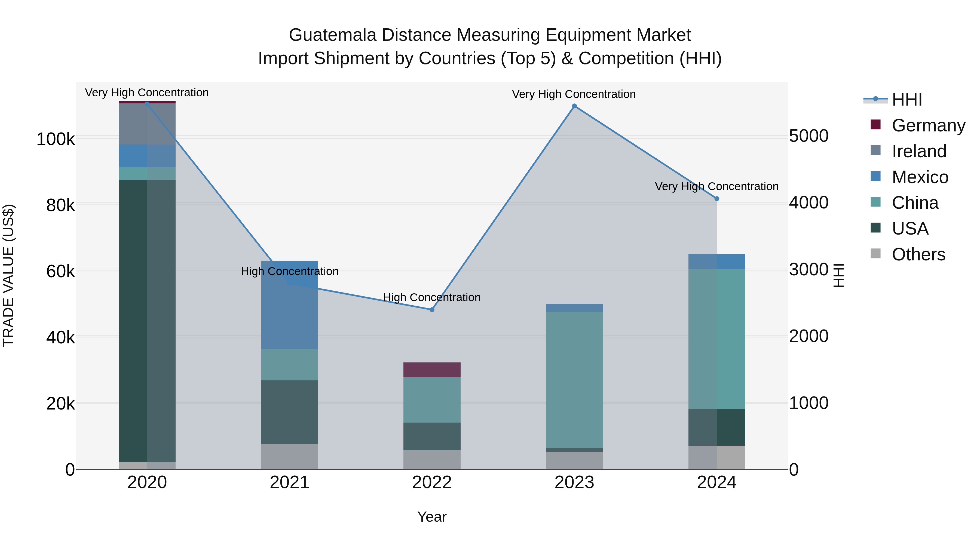This screenshot has width=980, height=551.
Task: Click the USA bar segment in 2024
Action: click(x=717, y=427)
